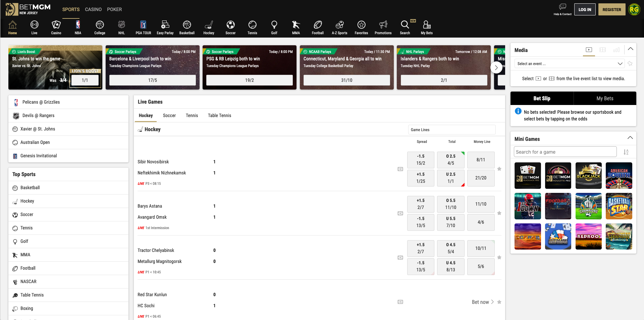This screenshot has width=644, height=320.
Task: Select the Tennis live games tab
Action: 192,115
